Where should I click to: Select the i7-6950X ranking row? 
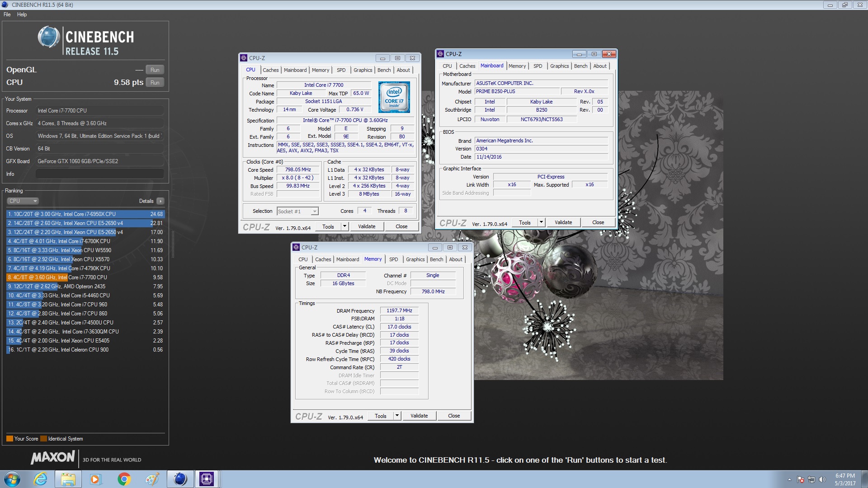[x=85, y=214]
